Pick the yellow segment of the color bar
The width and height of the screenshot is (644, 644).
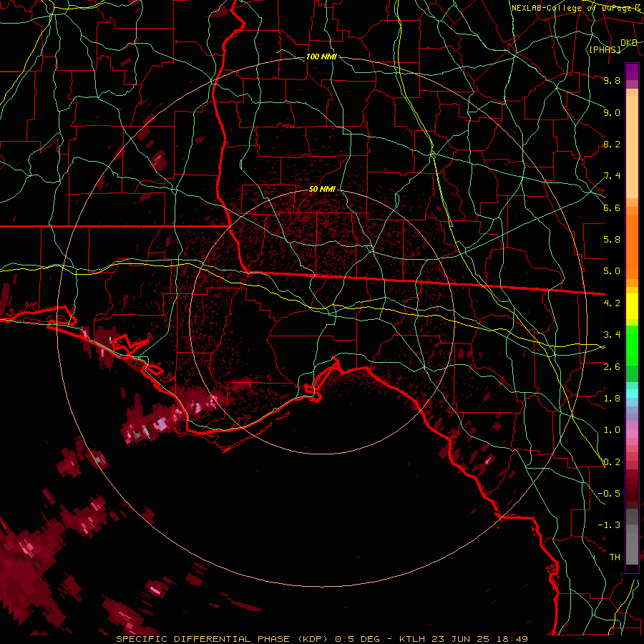[632, 306]
